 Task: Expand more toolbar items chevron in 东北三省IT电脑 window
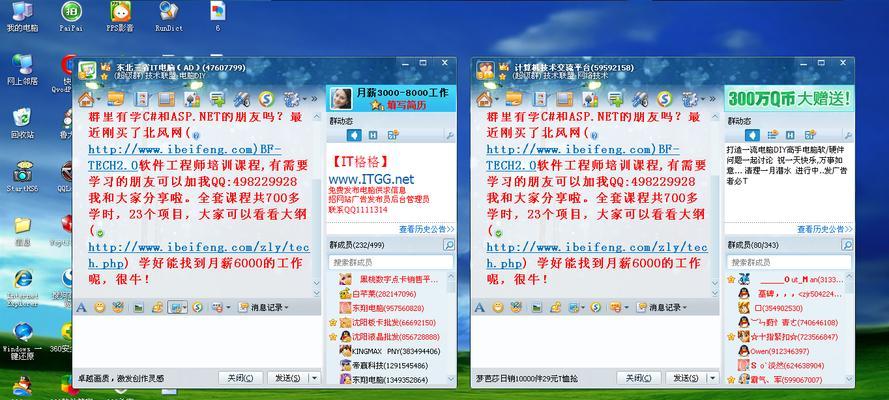click(x=314, y=100)
